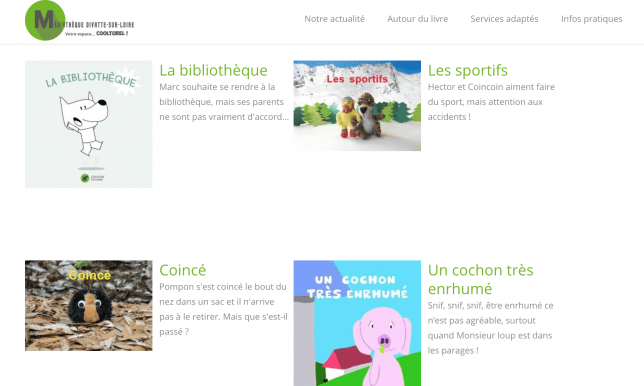Click the Snif, snif enrhumé description text
The width and height of the screenshot is (644, 386).
coord(490,328)
